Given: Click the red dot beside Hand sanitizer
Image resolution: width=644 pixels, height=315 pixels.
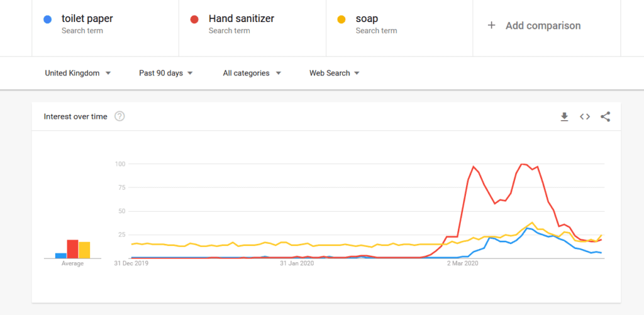Looking at the screenshot, I should [x=195, y=19].
